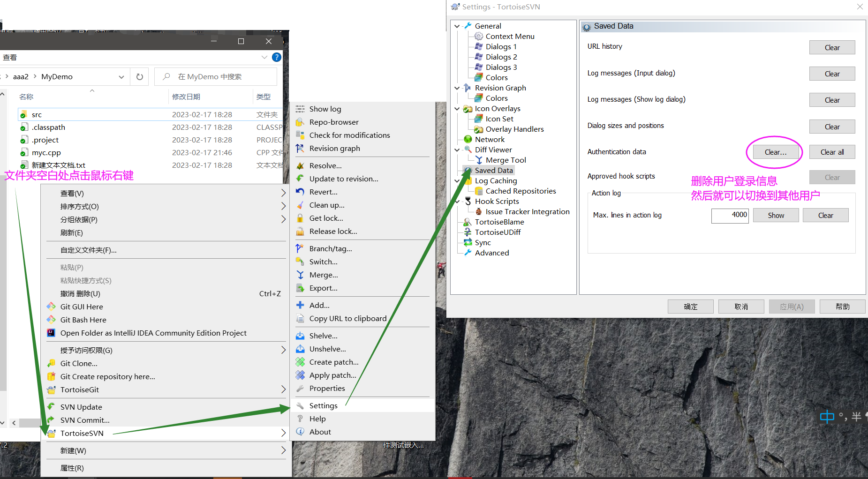The width and height of the screenshot is (868, 479).
Task: Click the Create patch icon
Action: click(300, 362)
